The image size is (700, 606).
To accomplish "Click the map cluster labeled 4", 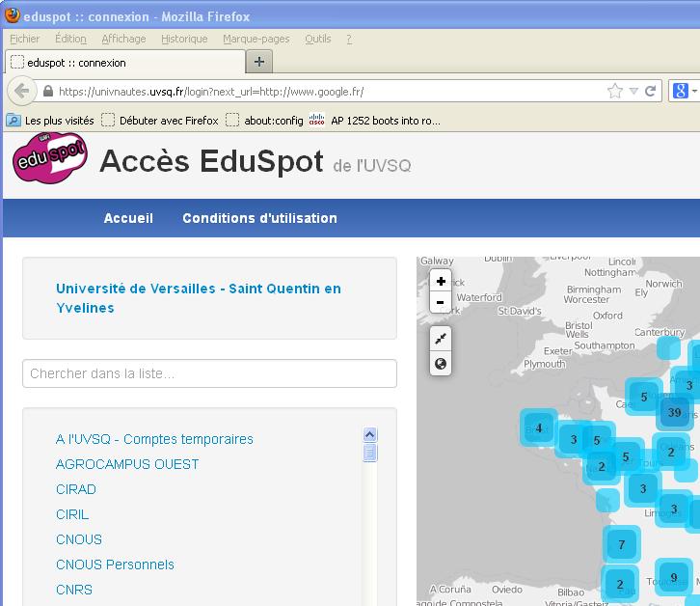I will (539, 427).
